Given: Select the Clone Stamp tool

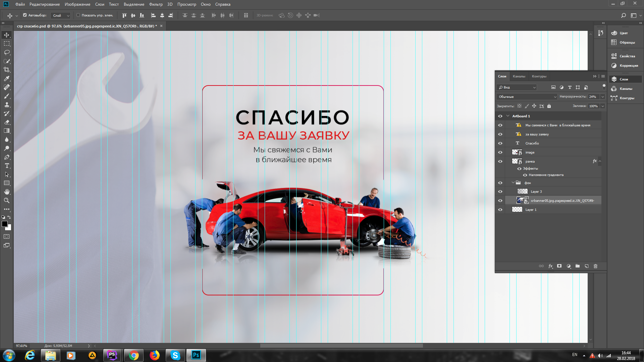Looking at the screenshot, I should (x=7, y=105).
